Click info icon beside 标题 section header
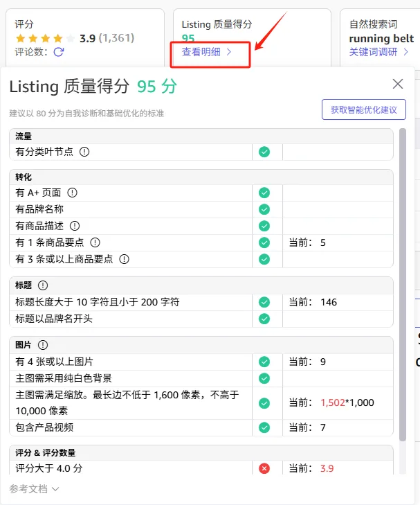The width and height of the screenshot is (420, 505). 43,285
